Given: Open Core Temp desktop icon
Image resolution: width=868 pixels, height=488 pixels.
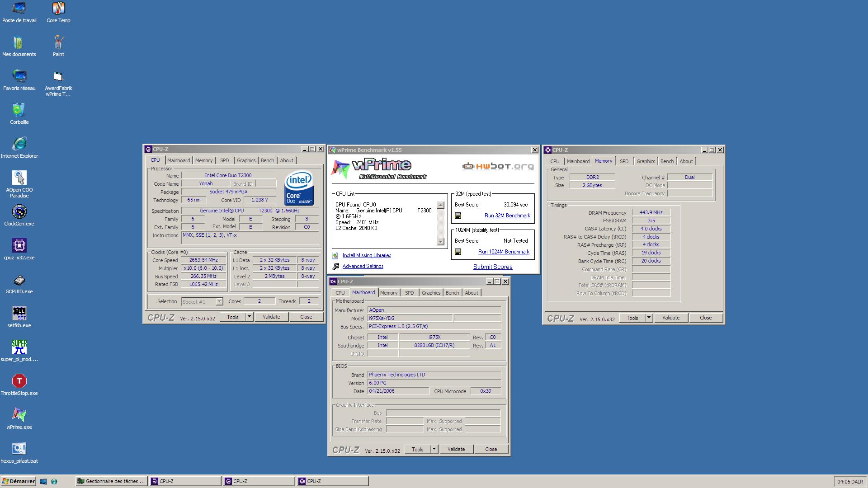Looking at the screenshot, I should 58,12.
